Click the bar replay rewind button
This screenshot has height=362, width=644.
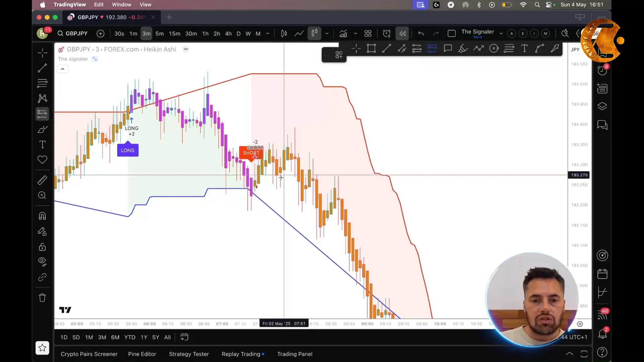(402, 34)
